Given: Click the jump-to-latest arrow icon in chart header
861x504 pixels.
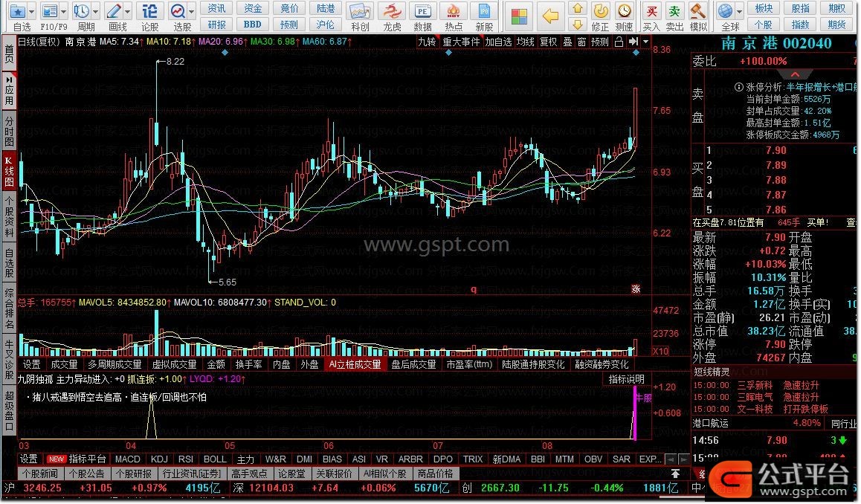Looking at the screenshot, I should tap(633, 42).
